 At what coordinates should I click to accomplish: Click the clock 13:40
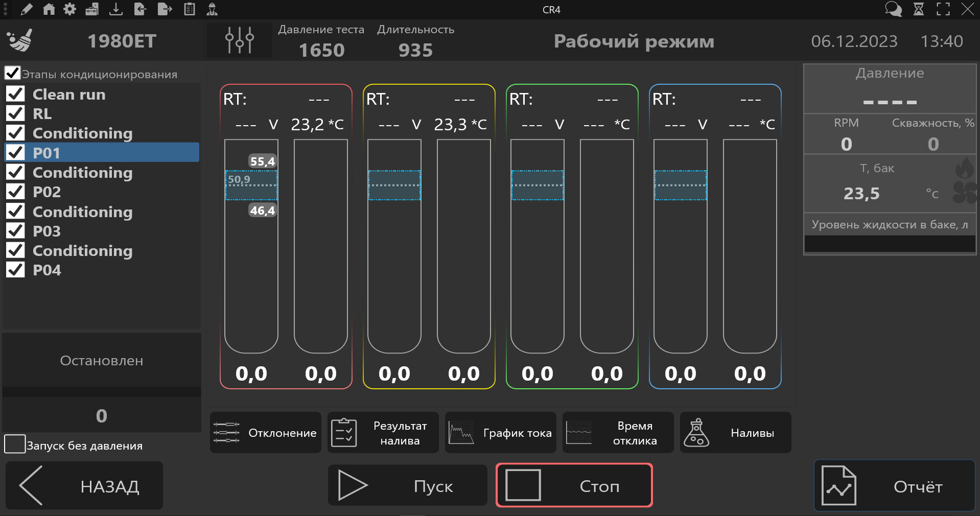coord(942,41)
